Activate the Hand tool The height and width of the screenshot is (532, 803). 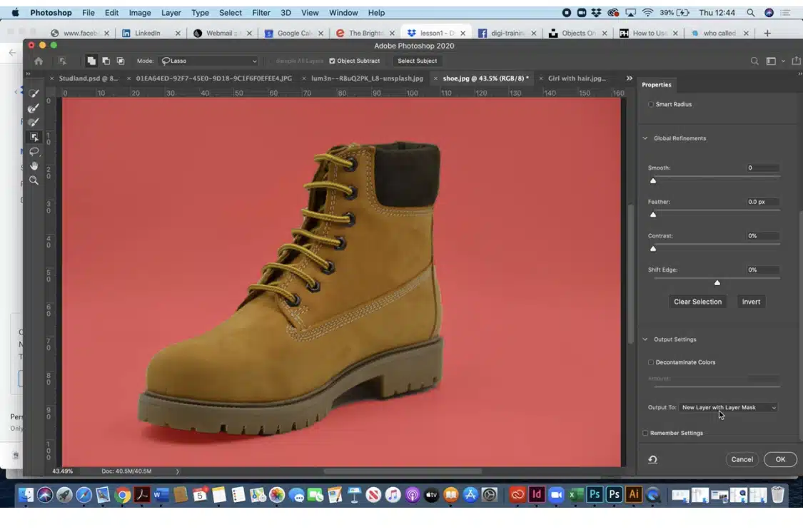34,166
